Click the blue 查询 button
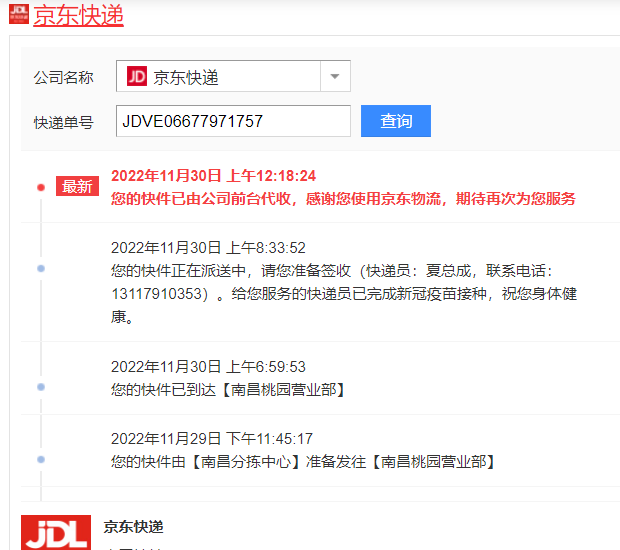Viewport: 620px width, 550px height. pos(396,121)
